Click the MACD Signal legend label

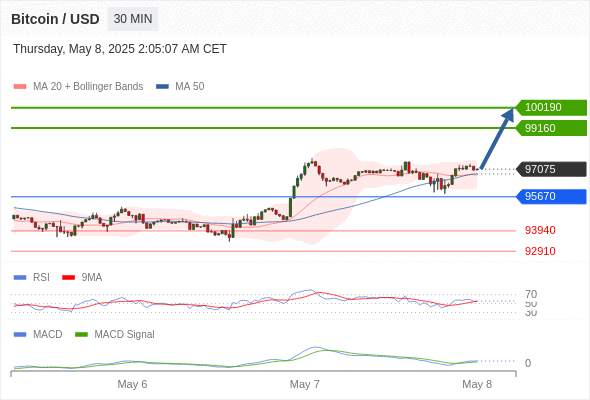pos(125,335)
